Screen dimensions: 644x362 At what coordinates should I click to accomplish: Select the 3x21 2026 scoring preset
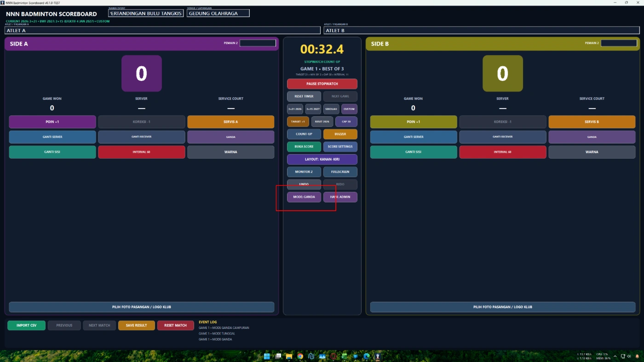[295, 109]
